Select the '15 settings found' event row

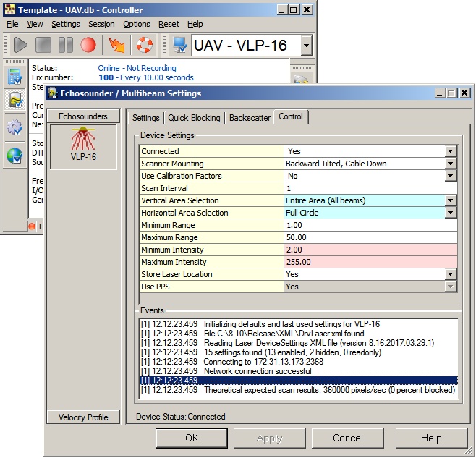pos(299,352)
